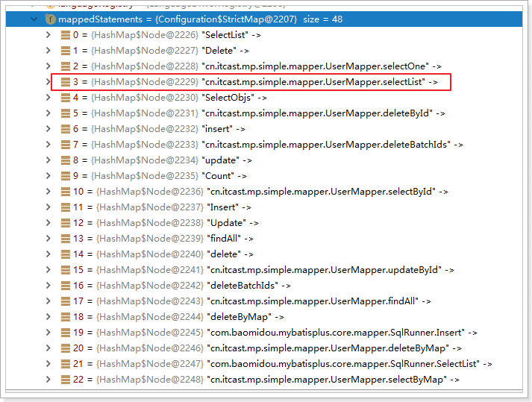Expand entry 5 UserMapper.deleteById
Image resolution: width=532 pixels, height=402 pixels.
click(48, 113)
